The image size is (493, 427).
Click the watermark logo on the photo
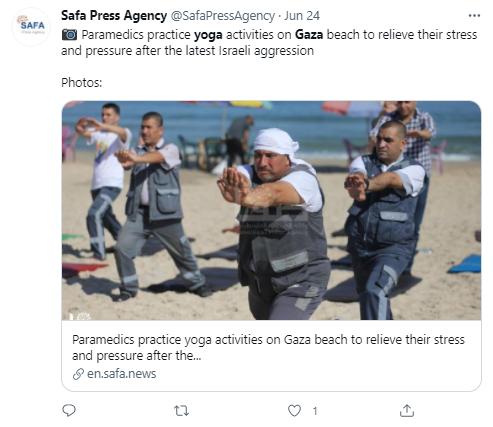point(273,220)
